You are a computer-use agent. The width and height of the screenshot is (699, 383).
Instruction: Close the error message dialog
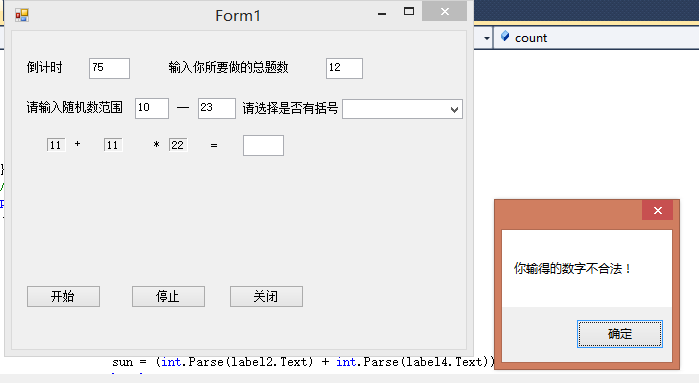coord(658,210)
